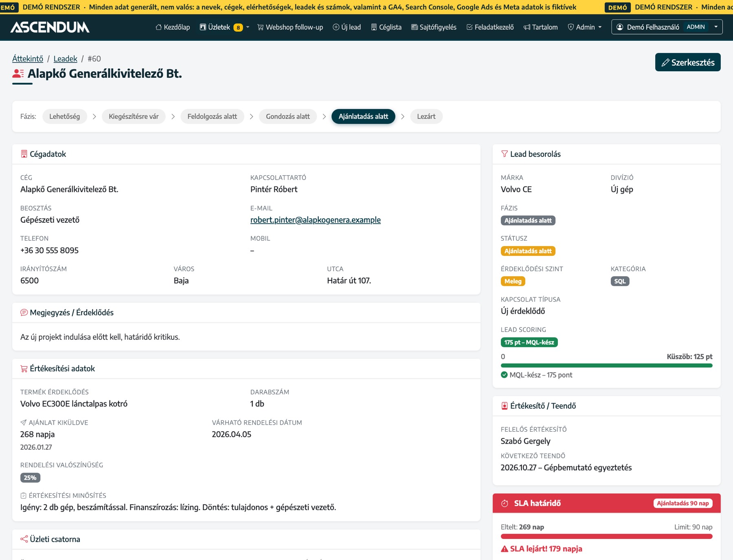Open the Üzletek dropdown menu
This screenshot has width=733, height=560.
224,27
